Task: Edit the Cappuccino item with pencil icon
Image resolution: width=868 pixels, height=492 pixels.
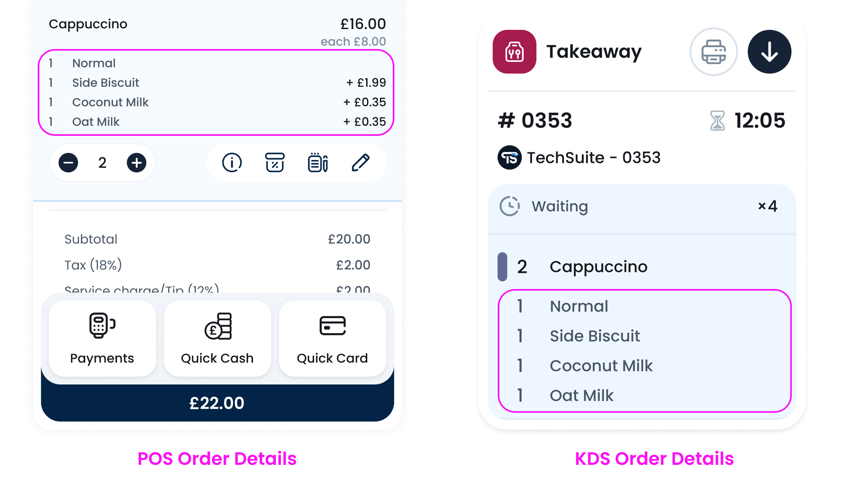Action: 360,163
